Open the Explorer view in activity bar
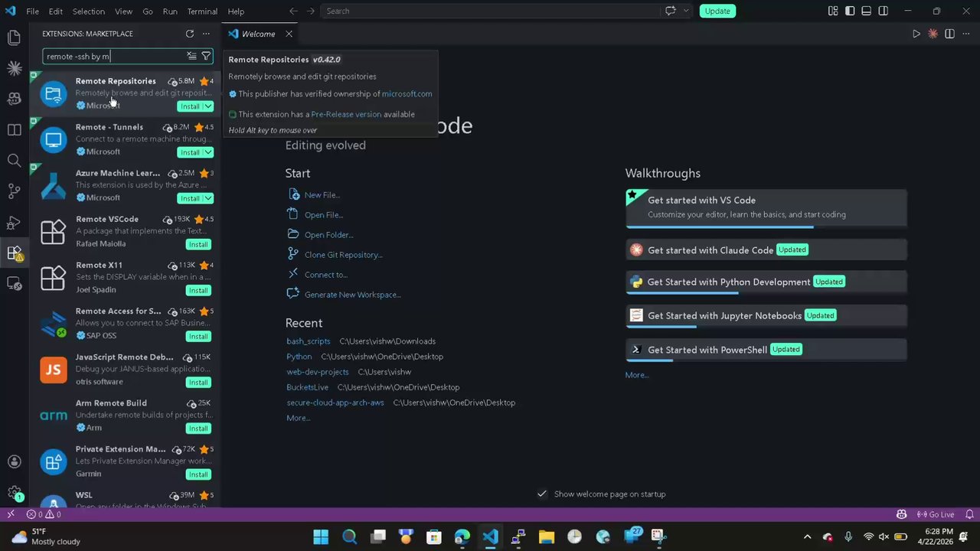The width and height of the screenshot is (980, 551). point(14,37)
